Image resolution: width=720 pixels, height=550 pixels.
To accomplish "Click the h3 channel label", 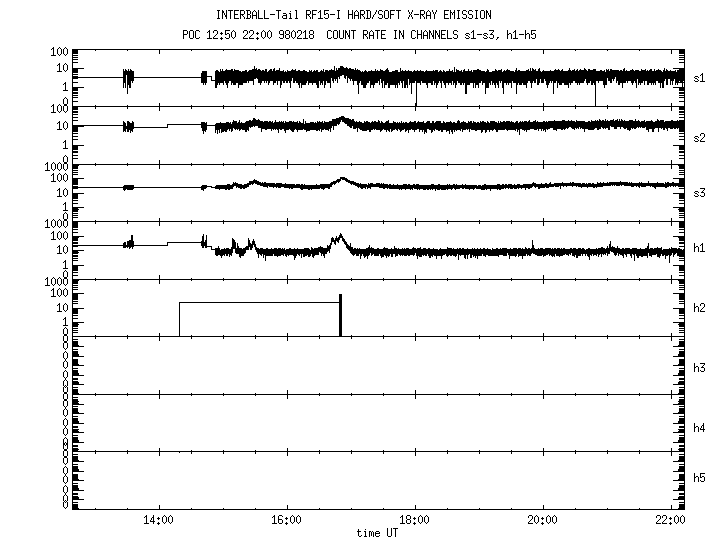I will (700, 368).
